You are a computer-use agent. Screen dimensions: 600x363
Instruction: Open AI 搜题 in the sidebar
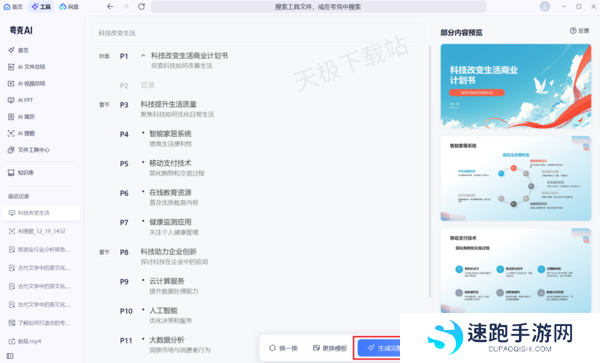tap(21, 133)
